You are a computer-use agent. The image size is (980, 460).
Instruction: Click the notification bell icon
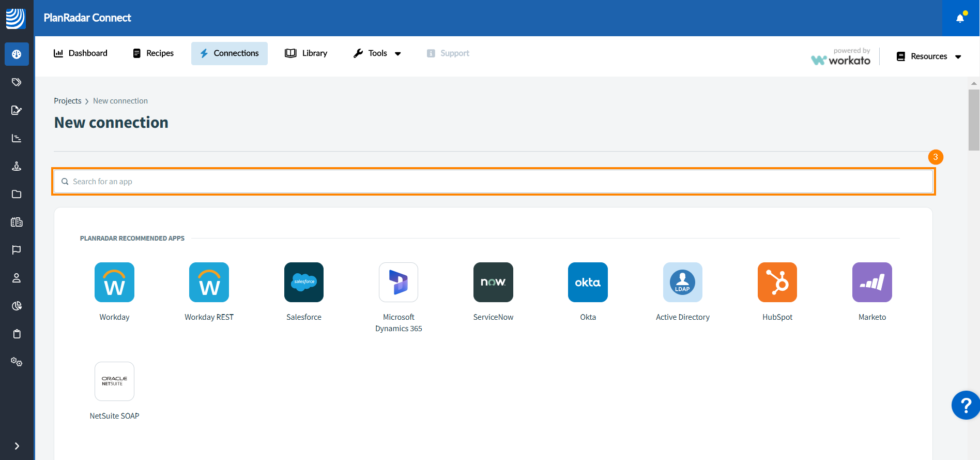coord(960,18)
